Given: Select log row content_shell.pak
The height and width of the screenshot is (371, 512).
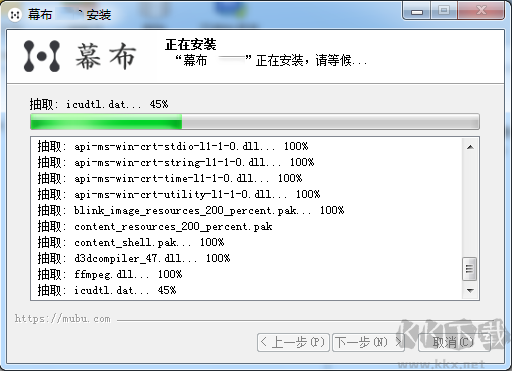Looking at the screenshot, I should click(131, 242).
